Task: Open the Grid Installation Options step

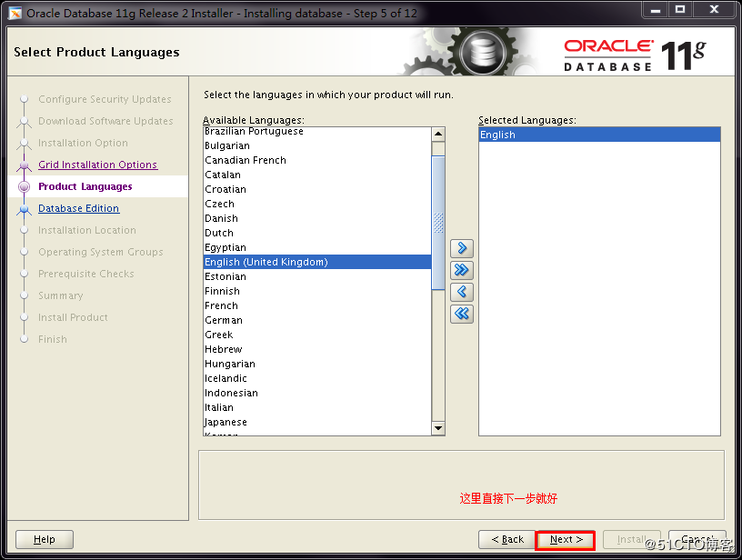Action: point(97,165)
